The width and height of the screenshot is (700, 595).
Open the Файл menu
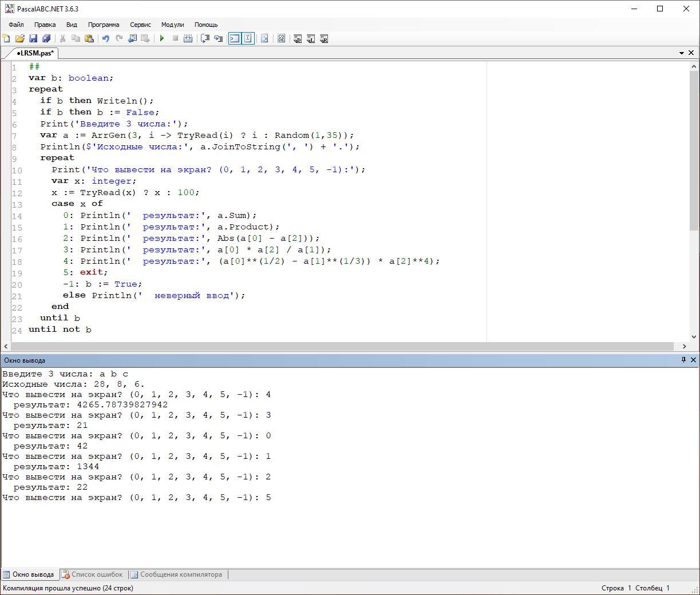tap(16, 25)
